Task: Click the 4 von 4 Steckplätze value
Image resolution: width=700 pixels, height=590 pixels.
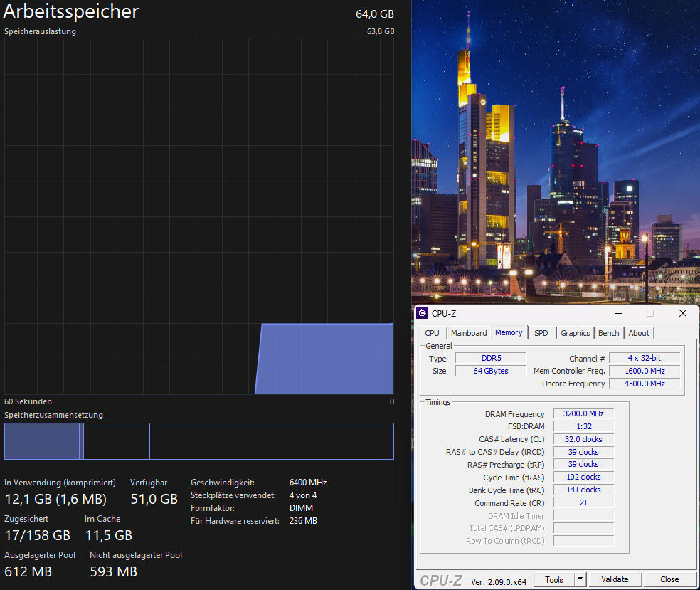Action: click(x=303, y=495)
